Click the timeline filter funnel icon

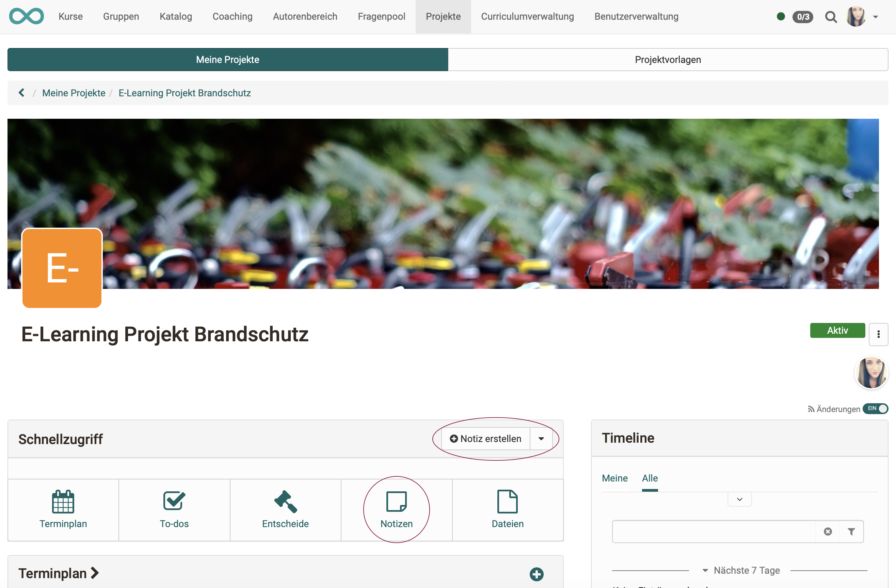851,531
